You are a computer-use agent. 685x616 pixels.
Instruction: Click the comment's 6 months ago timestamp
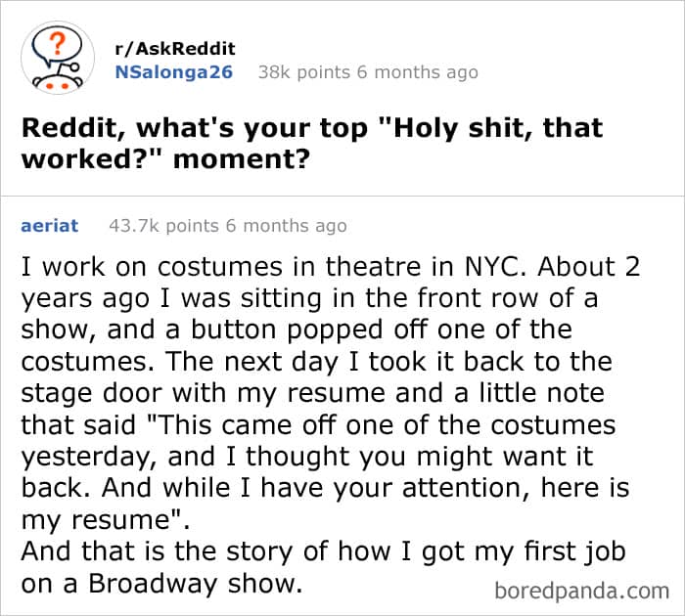pyautogui.click(x=285, y=226)
